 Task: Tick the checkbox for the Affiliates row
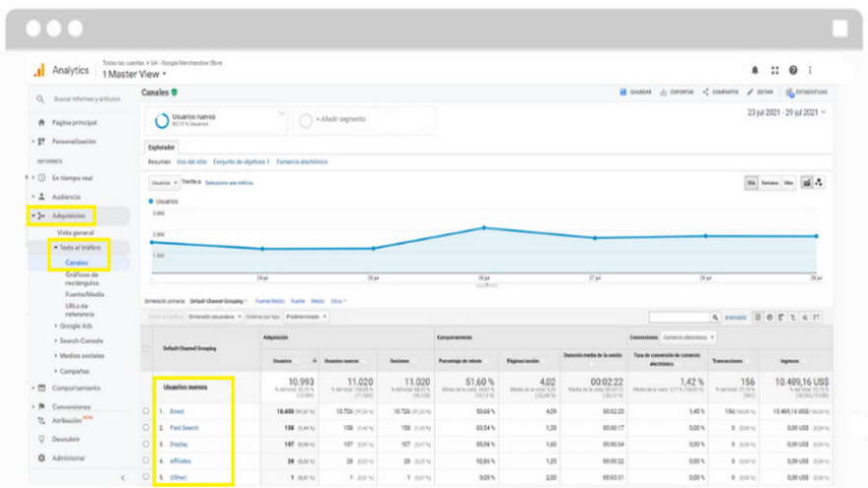tap(146, 460)
